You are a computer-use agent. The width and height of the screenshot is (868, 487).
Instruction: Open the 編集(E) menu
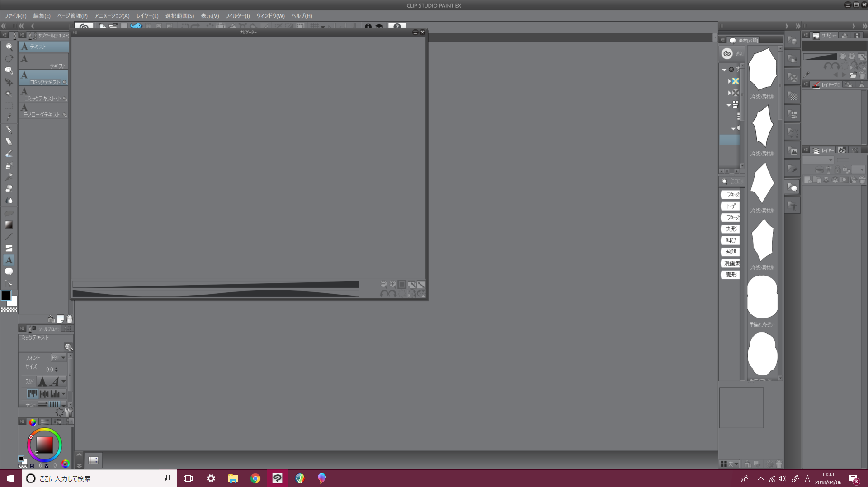coord(42,16)
